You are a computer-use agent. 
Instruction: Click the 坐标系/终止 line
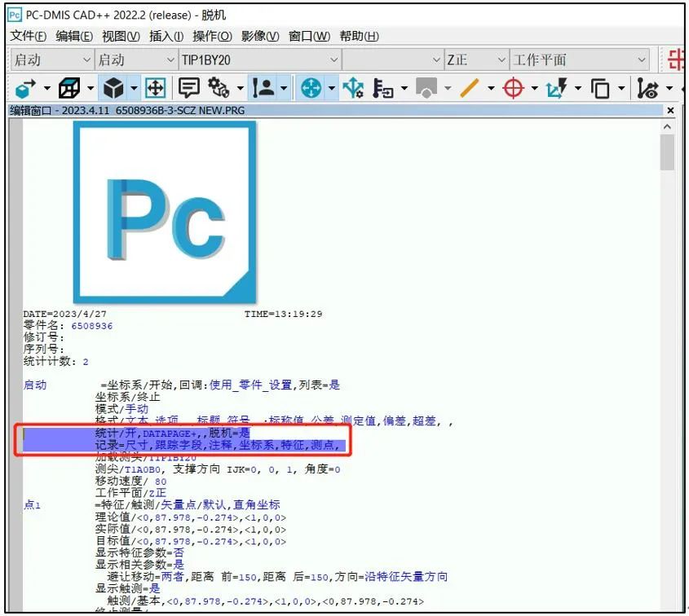click(127, 398)
